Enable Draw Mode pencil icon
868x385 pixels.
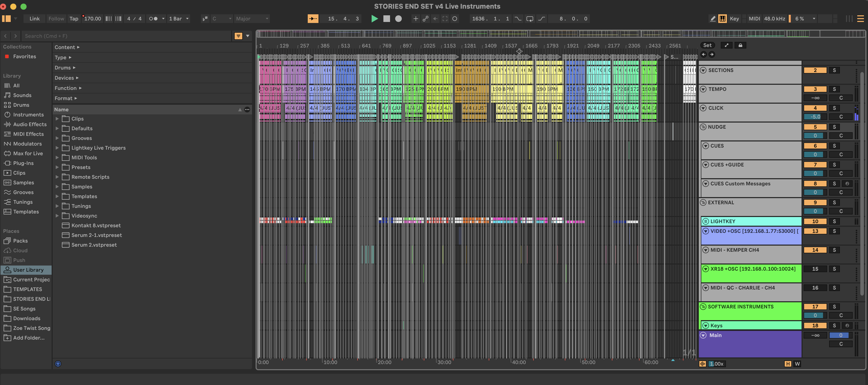coord(713,19)
